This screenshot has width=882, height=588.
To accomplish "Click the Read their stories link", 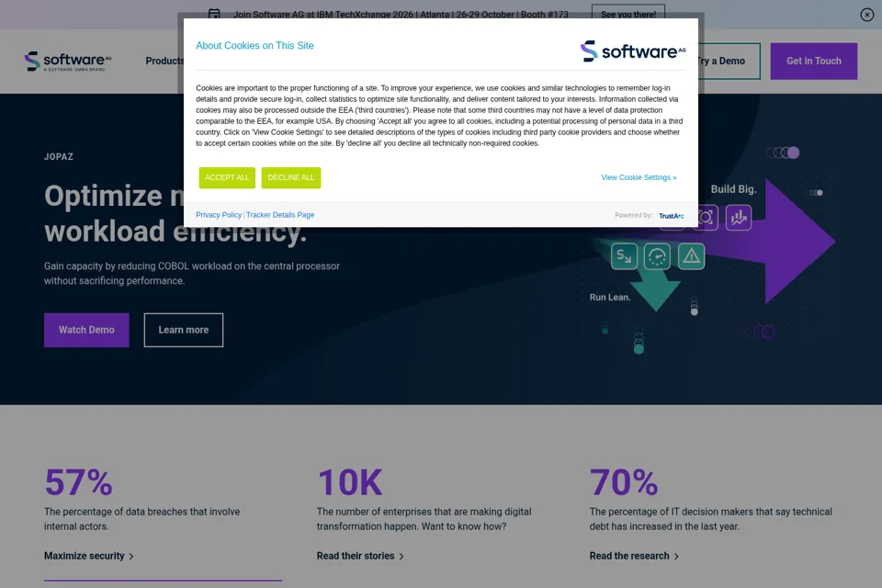I will tap(356, 556).
